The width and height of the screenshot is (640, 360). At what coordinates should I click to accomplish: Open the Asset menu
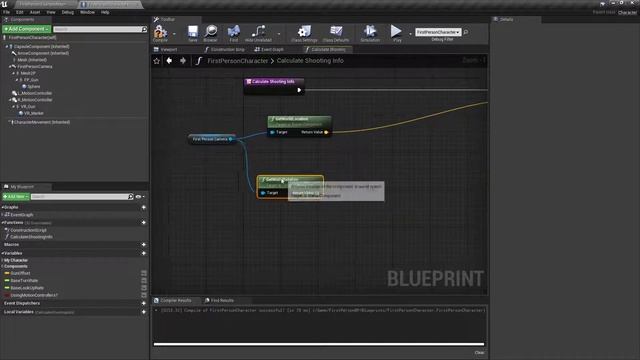[35, 12]
